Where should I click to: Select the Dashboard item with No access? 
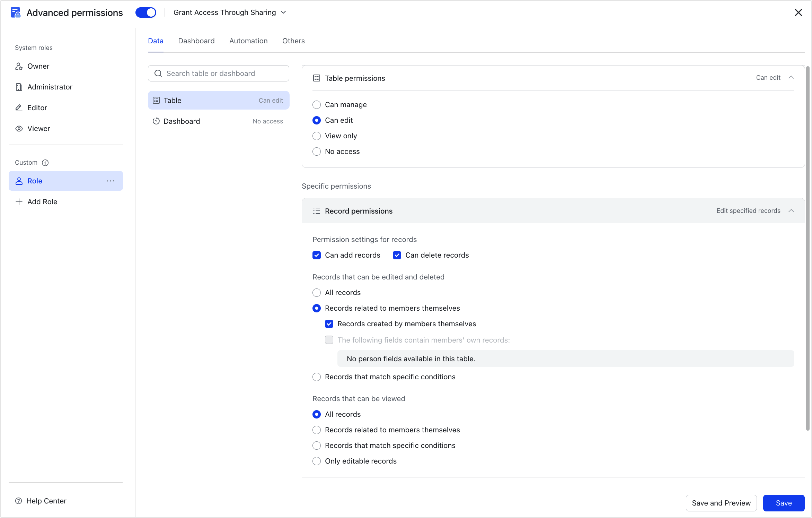[219, 121]
